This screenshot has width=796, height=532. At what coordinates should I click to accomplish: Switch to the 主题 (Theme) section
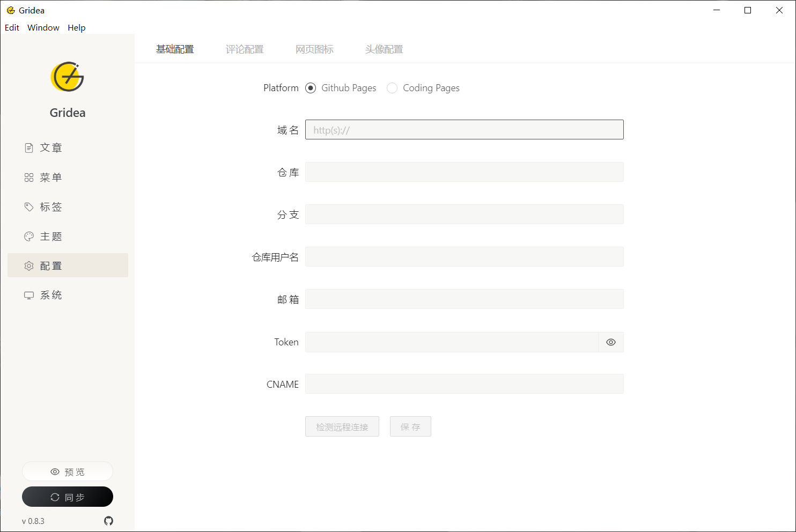(x=51, y=236)
